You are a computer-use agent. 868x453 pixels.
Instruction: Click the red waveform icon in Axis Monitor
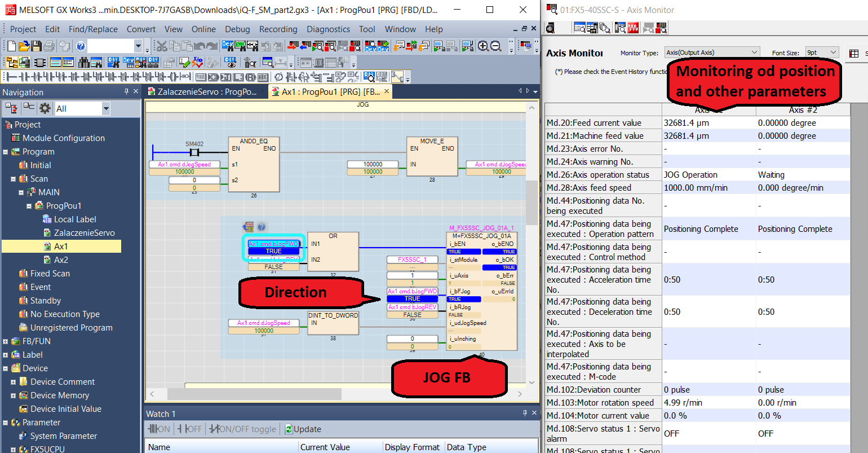click(x=633, y=27)
